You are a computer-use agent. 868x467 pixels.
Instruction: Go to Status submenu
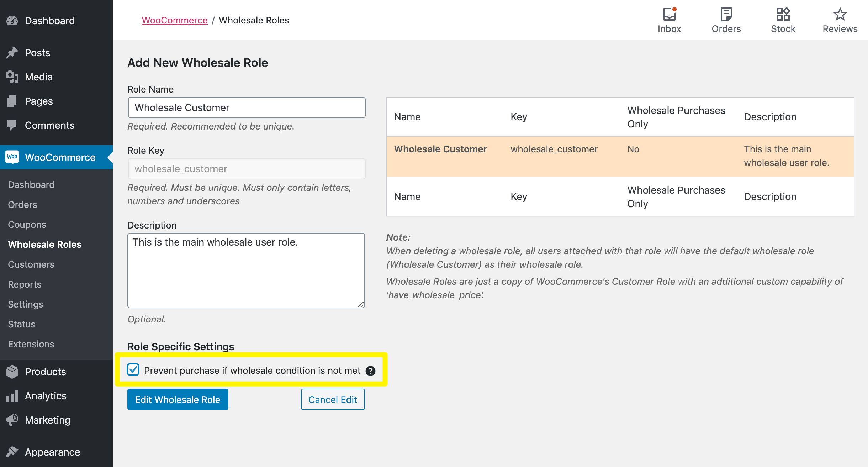[22, 324]
